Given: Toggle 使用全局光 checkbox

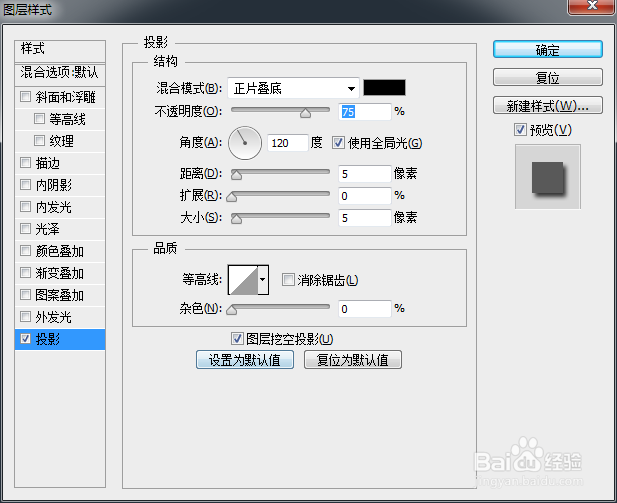Looking at the screenshot, I should point(338,142).
